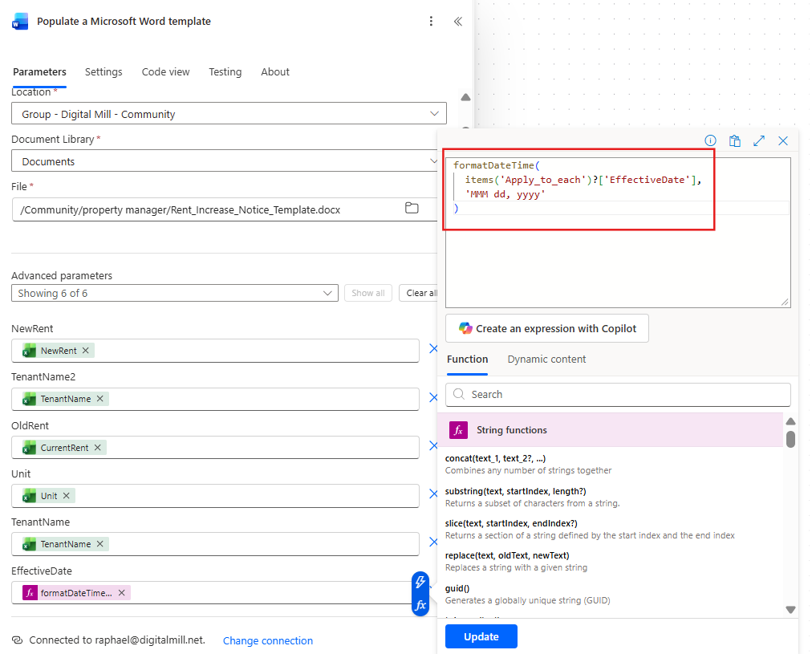Switch to the Parameters tab
The width and height of the screenshot is (812, 654).
pos(39,72)
